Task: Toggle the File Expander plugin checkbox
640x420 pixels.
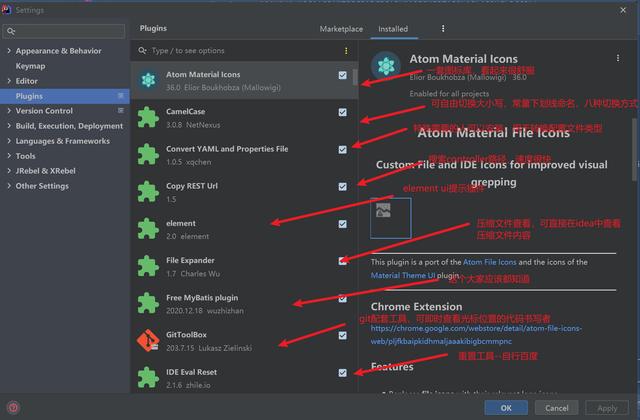Action: pyautogui.click(x=342, y=261)
